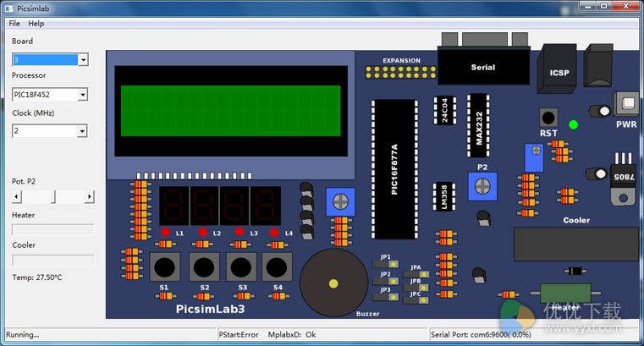Click the green power LED indicator
Image resolution: width=644 pixels, height=346 pixels.
coord(574,124)
